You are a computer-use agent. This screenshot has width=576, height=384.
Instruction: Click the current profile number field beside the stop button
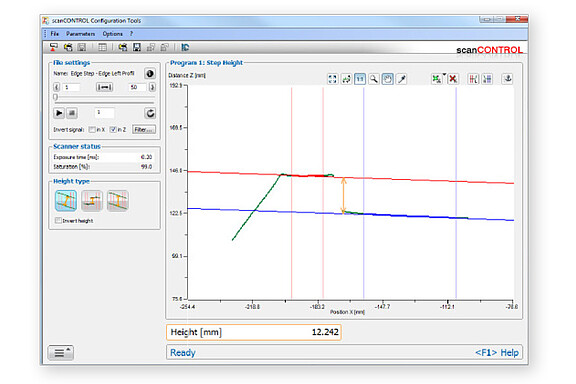pos(104,112)
